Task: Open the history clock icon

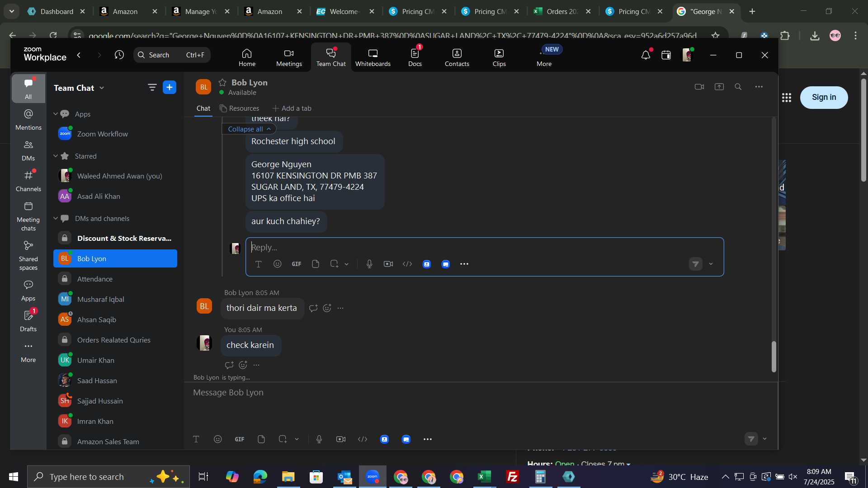Action: pos(119,55)
